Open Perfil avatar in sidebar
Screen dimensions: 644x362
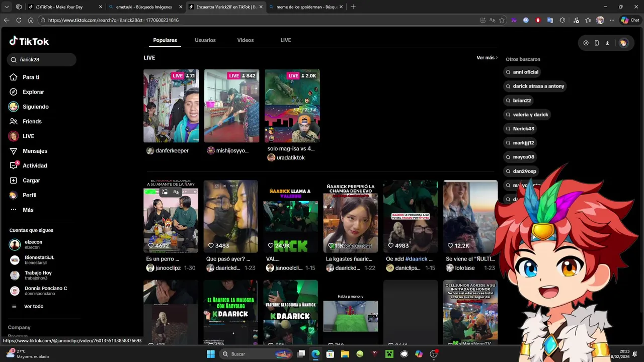14,195
